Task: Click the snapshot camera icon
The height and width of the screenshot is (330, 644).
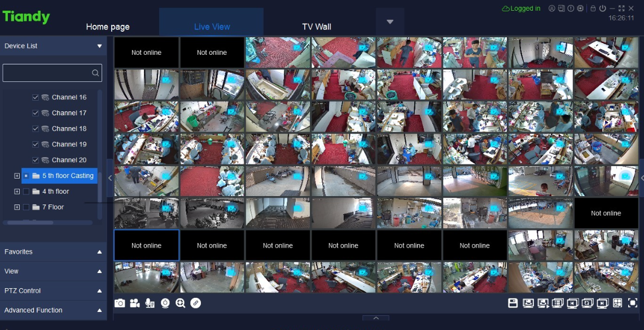Action: (x=120, y=303)
